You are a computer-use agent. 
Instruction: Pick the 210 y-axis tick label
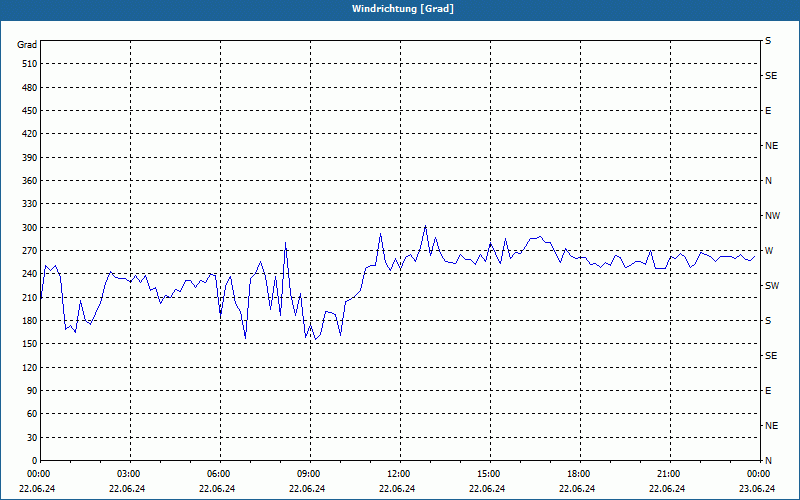30,297
